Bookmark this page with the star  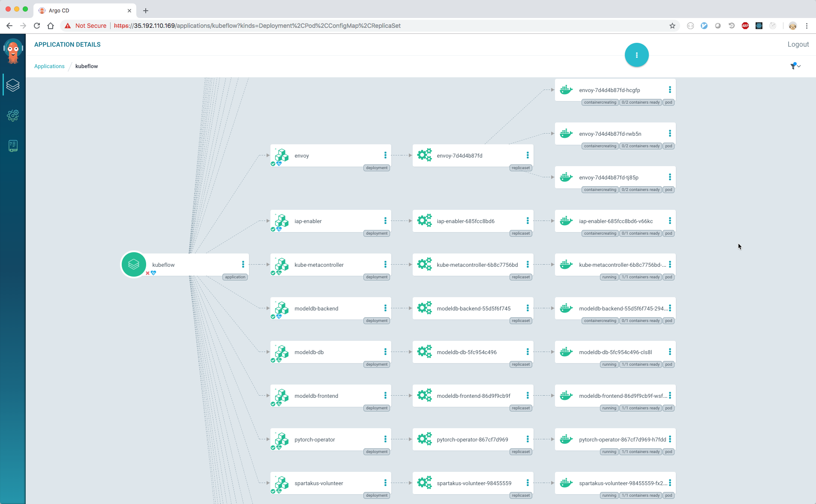[672, 26]
